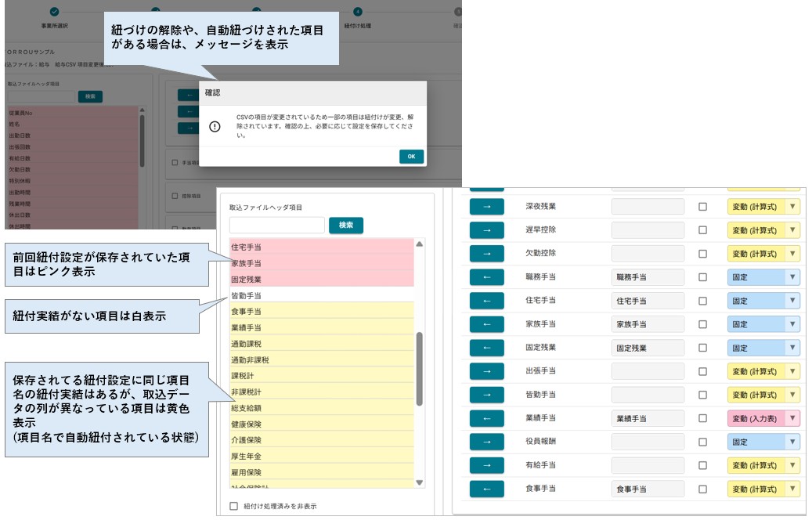Select yellow 食事手当 in header list

point(322,311)
